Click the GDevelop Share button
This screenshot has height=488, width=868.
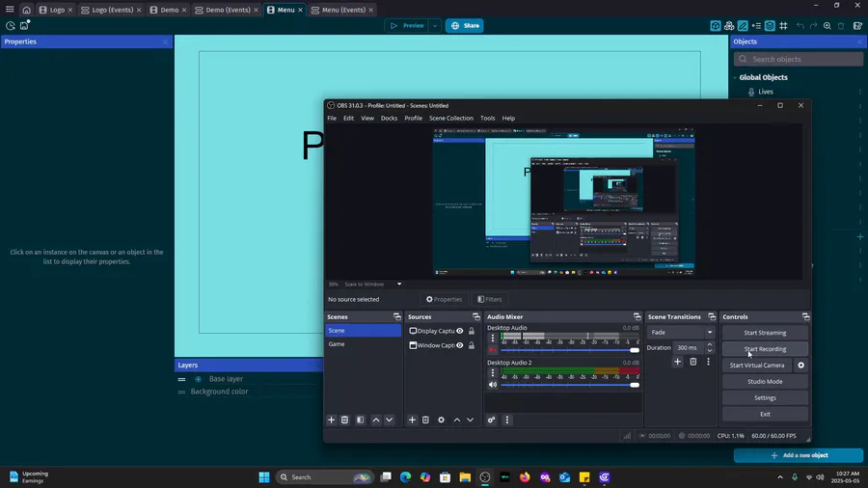click(x=465, y=26)
